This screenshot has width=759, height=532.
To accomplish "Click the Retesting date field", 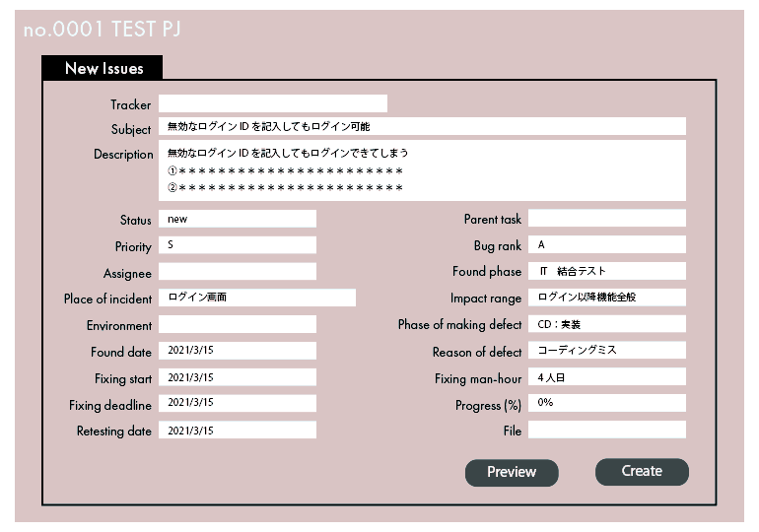I will tap(238, 431).
